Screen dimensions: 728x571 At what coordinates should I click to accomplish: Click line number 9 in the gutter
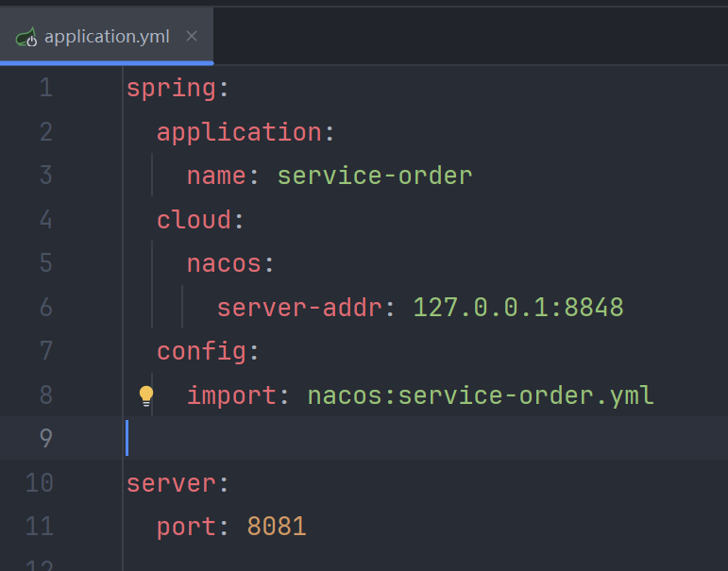(x=46, y=438)
